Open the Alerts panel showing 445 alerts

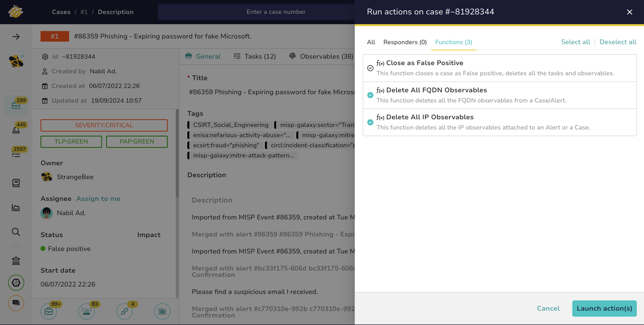16,131
